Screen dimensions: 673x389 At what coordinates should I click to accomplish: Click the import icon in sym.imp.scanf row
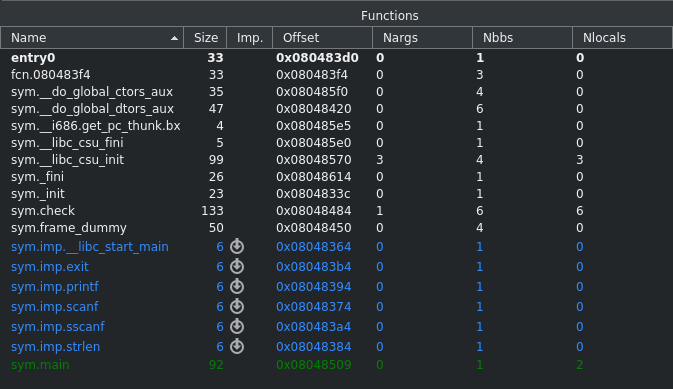237,307
